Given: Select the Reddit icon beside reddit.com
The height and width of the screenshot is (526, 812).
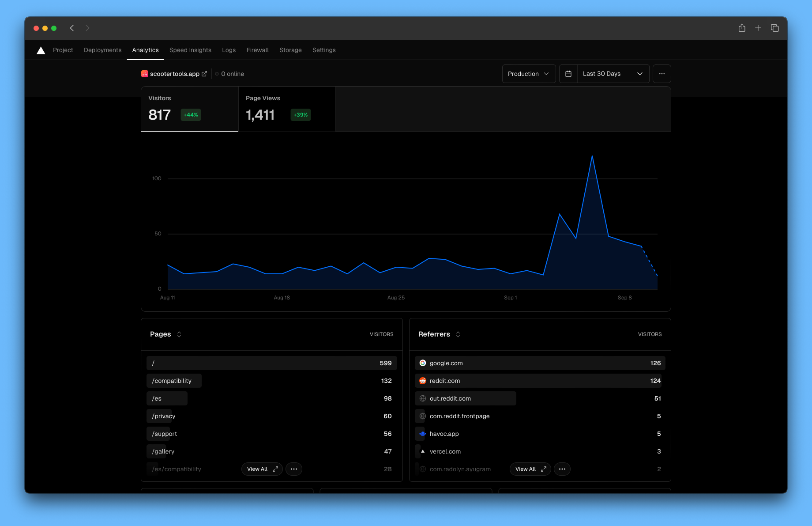Looking at the screenshot, I should (423, 381).
